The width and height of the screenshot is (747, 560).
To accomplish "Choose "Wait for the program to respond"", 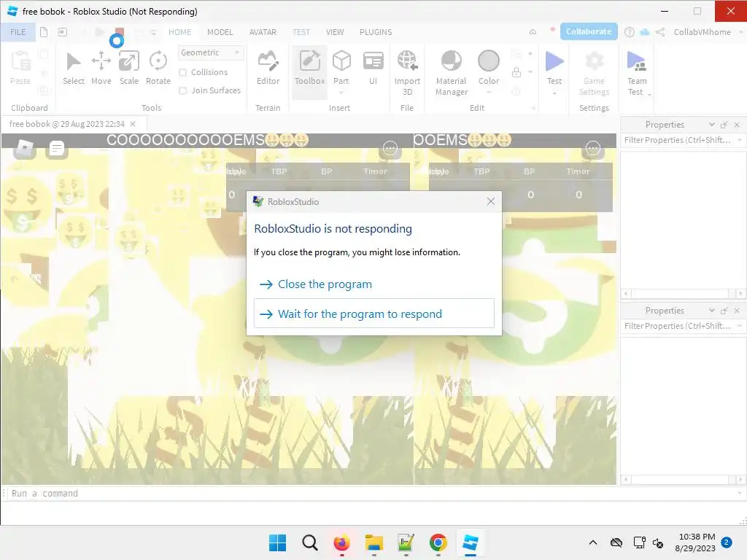I will pyautogui.click(x=374, y=314).
